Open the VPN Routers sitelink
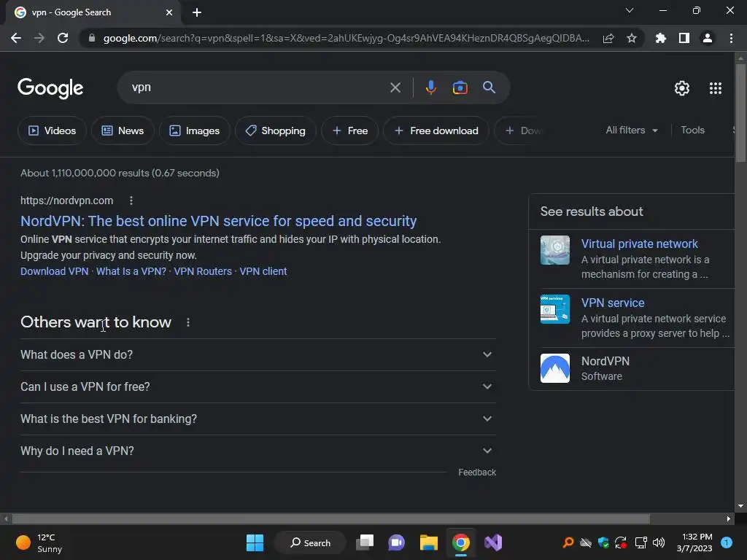This screenshot has width=747, height=560. 203,271
